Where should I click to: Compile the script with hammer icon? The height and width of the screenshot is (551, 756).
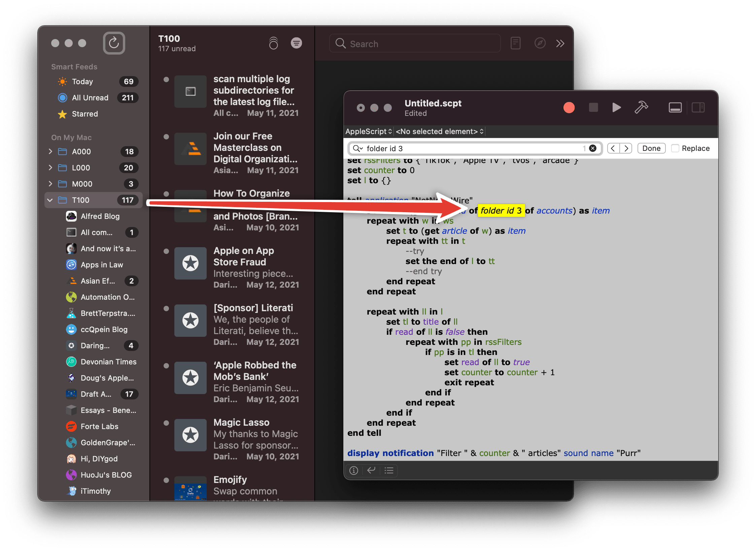[641, 107]
